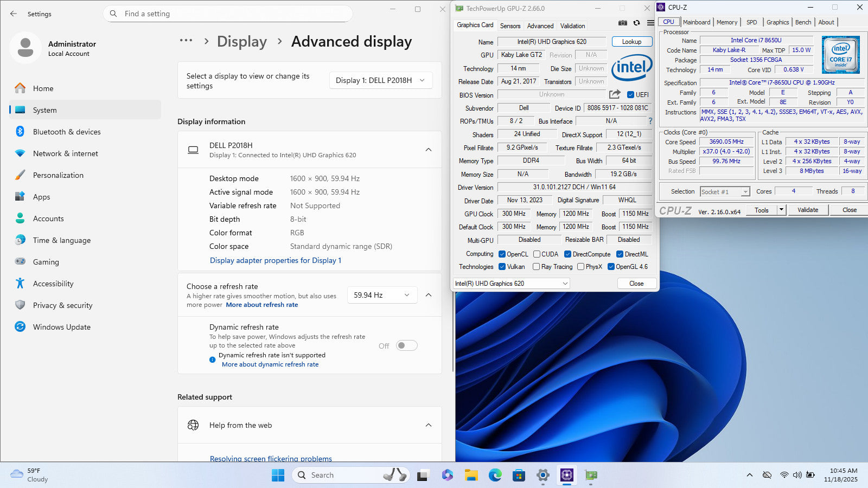Viewport: 868px width, 488px height.
Task: Open File Explorer from the taskbar
Action: click(471, 476)
